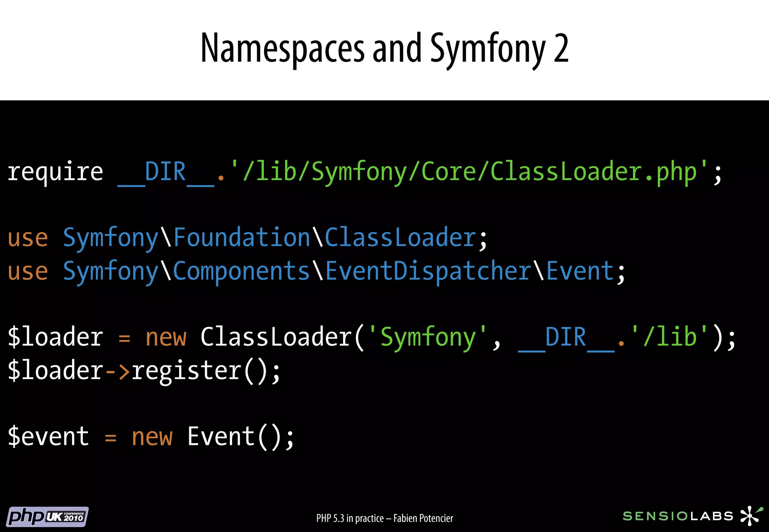Click the '$loader = new ClassLoader' line

372,337
